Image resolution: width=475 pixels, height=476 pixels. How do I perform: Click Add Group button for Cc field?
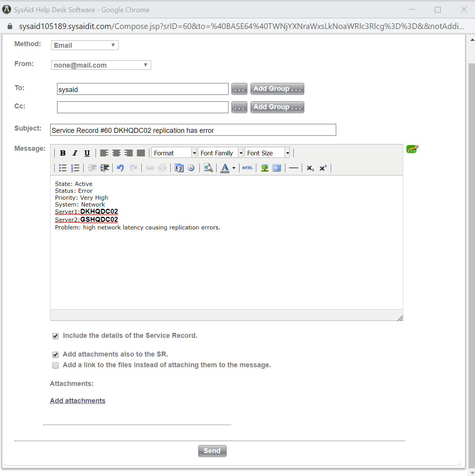tap(277, 107)
